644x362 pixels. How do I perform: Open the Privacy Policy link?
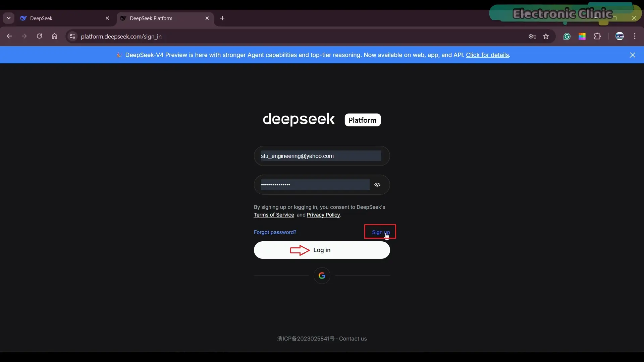pyautogui.click(x=323, y=215)
